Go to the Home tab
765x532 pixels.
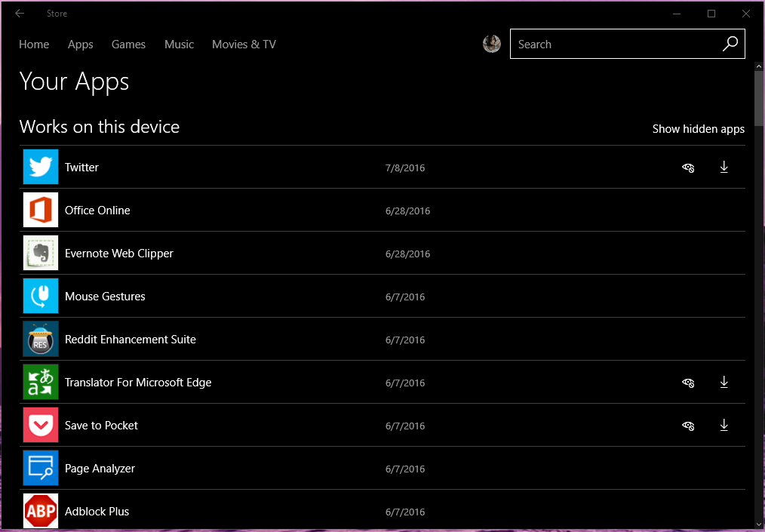(34, 45)
